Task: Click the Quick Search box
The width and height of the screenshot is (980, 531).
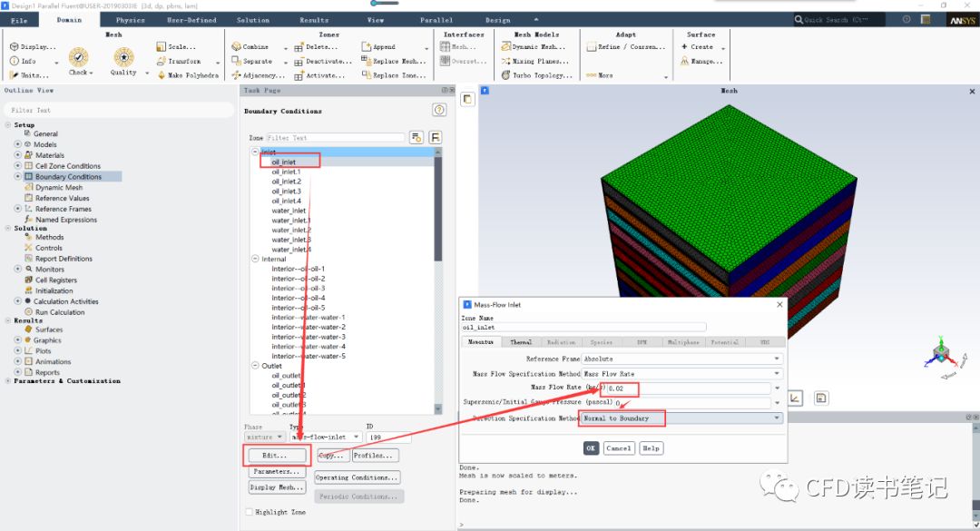Action: tap(839, 20)
